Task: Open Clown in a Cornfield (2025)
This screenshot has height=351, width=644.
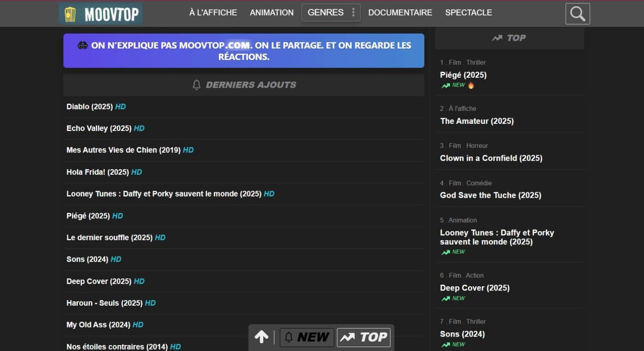Action: (491, 158)
